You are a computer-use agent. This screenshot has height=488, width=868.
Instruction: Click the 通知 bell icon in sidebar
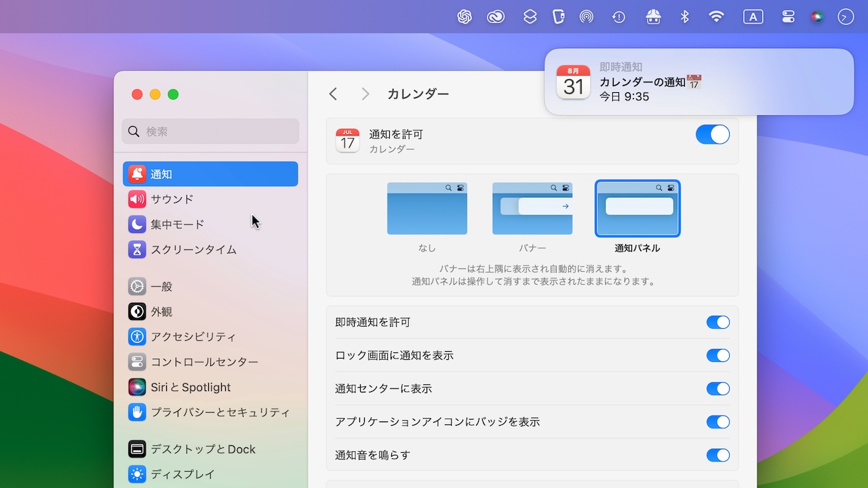pyautogui.click(x=137, y=174)
